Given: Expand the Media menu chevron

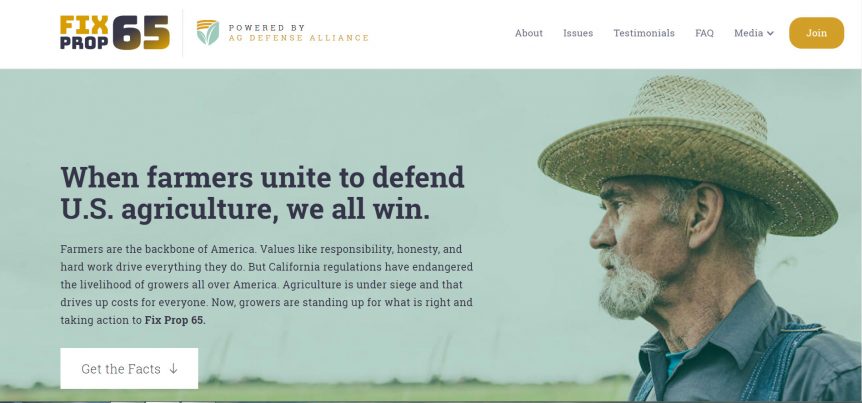Looking at the screenshot, I should point(770,34).
